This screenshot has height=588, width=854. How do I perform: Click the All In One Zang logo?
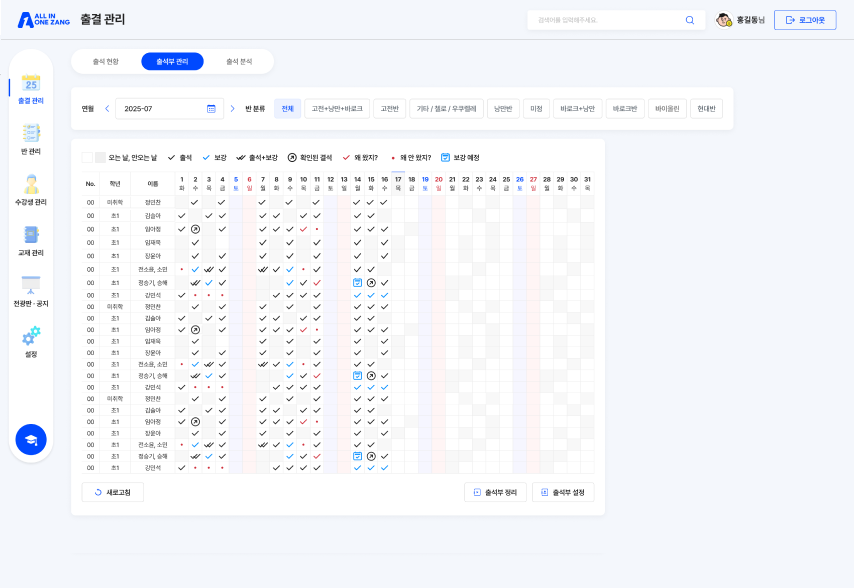(44, 20)
